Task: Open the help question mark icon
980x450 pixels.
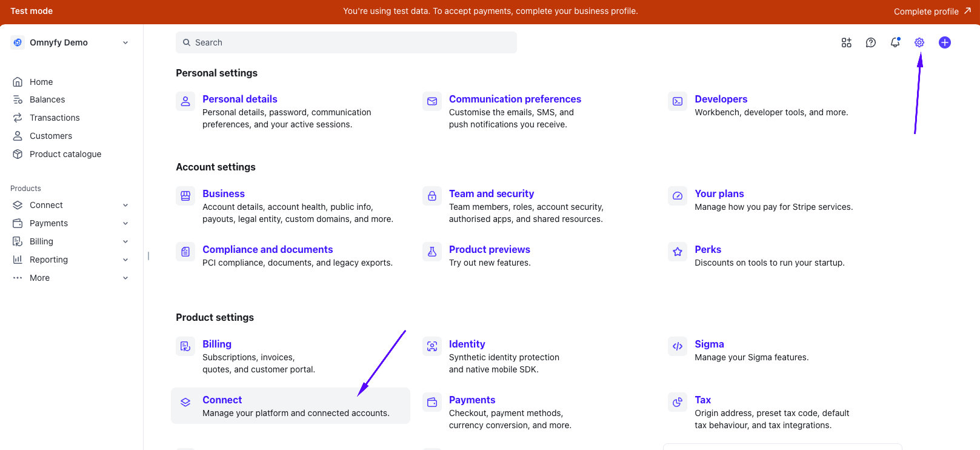Action: click(x=871, y=42)
